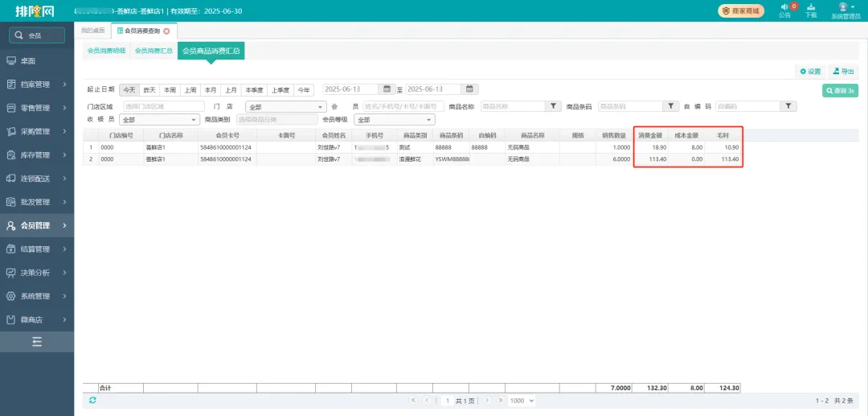The image size is (868, 416).
Task: Click the filter icon beside 商品名称
Action: [x=553, y=106]
